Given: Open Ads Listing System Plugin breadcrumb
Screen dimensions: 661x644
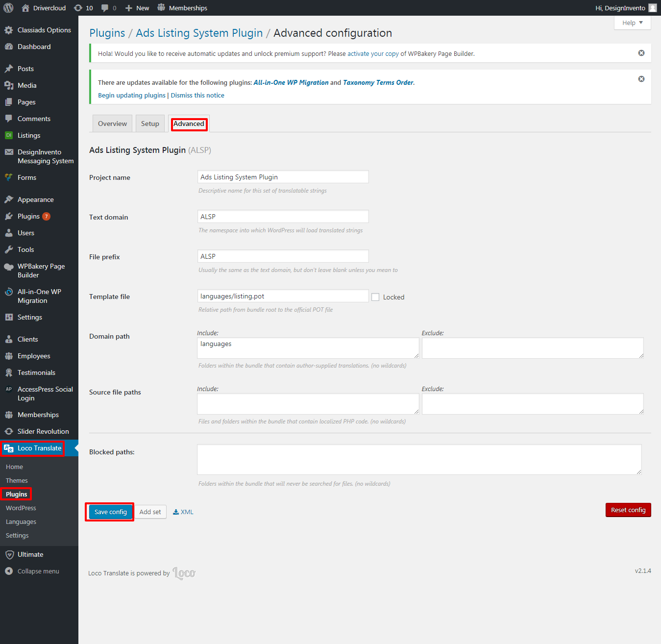Looking at the screenshot, I should (x=199, y=33).
